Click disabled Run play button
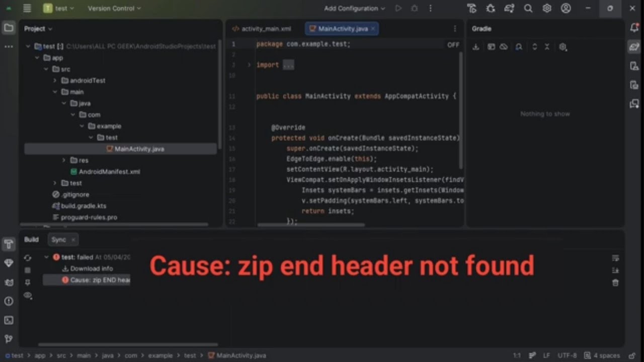The height and width of the screenshot is (362, 644). pyautogui.click(x=398, y=9)
